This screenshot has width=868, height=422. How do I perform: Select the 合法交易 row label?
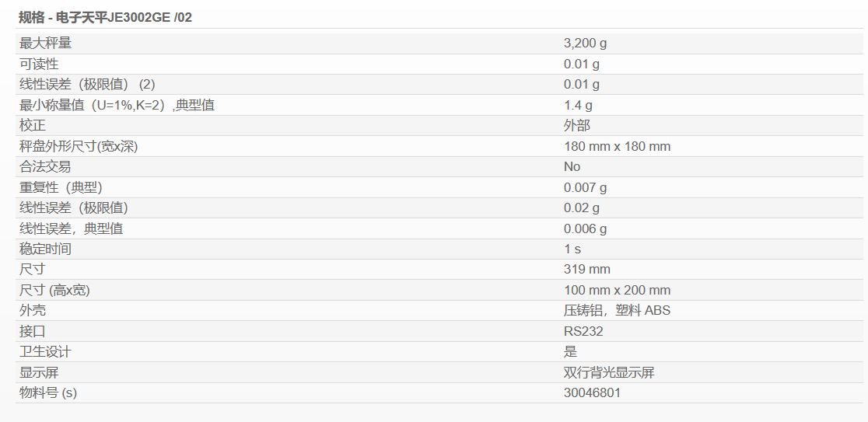click(45, 166)
